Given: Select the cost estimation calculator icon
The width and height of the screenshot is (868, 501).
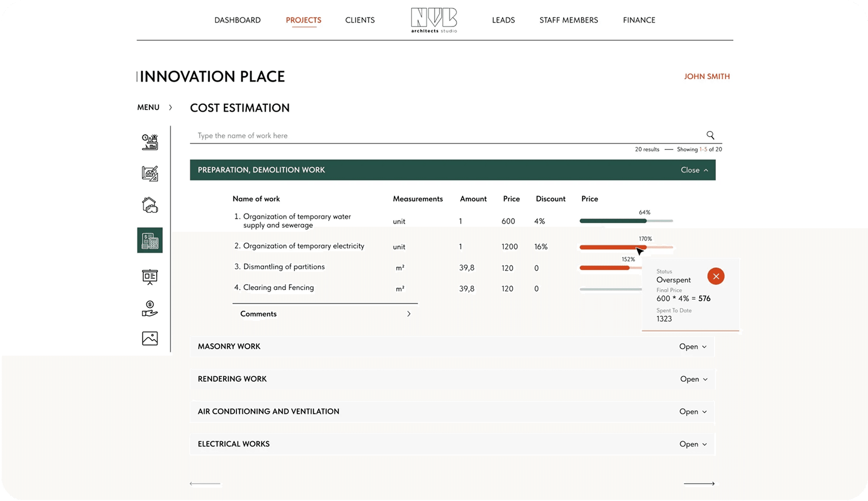Looking at the screenshot, I should pyautogui.click(x=150, y=240).
